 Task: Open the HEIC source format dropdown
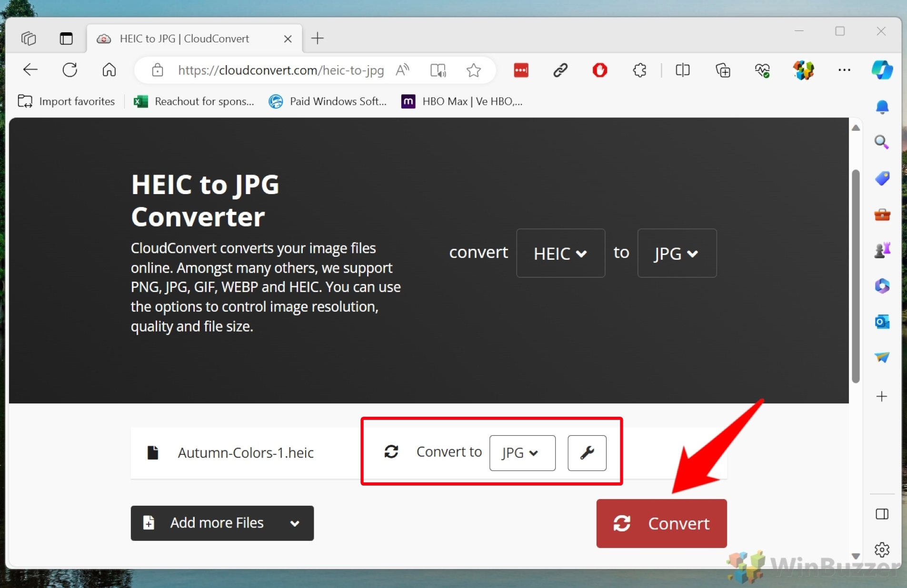(x=560, y=253)
